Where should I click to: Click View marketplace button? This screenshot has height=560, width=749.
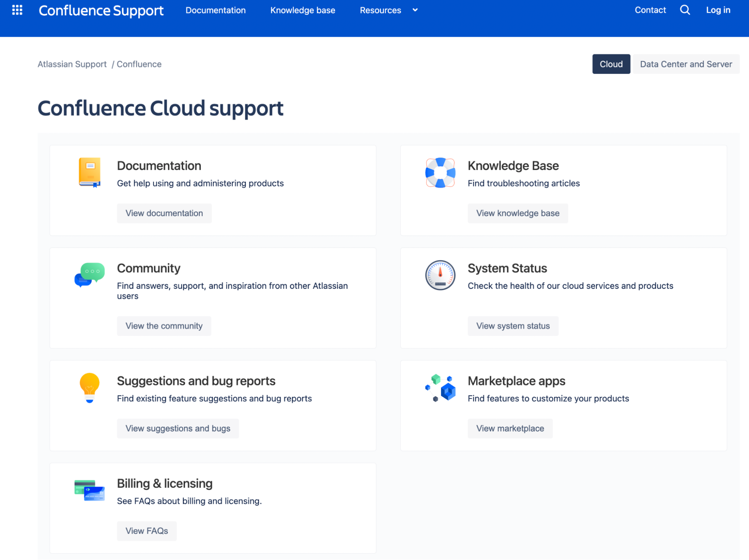(510, 428)
